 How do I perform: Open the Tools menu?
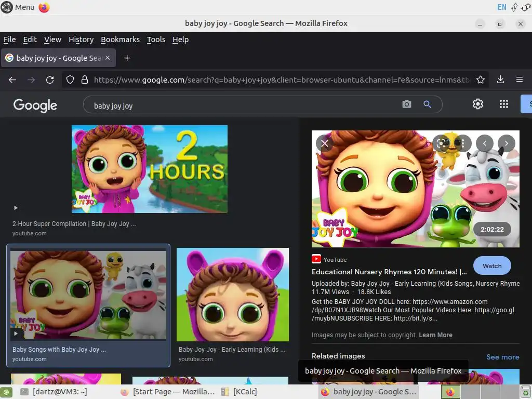tap(156, 39)
